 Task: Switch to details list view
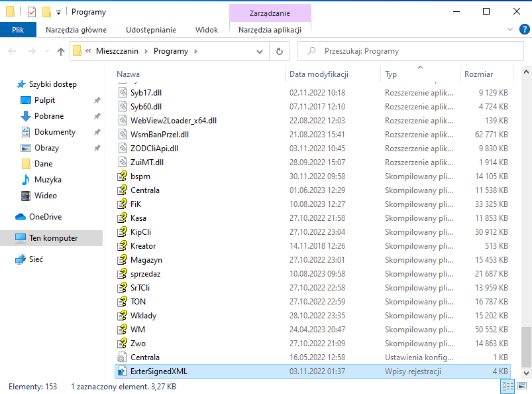tap(508, 386)
